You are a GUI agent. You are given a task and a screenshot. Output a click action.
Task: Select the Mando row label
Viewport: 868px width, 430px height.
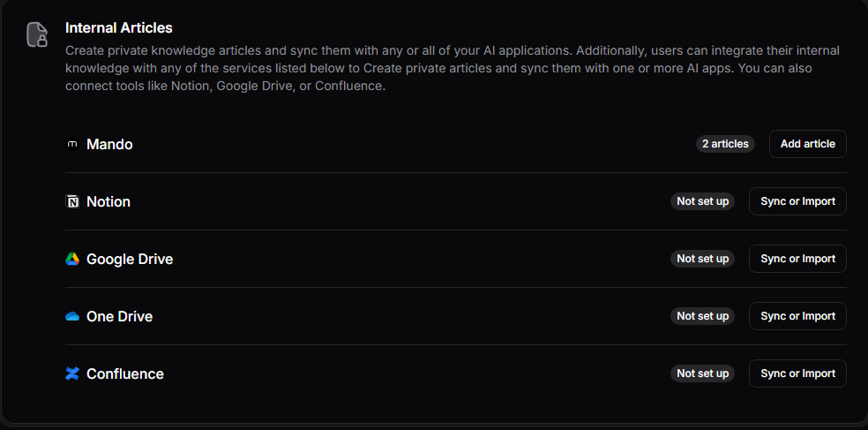click(x=109, y=144)
